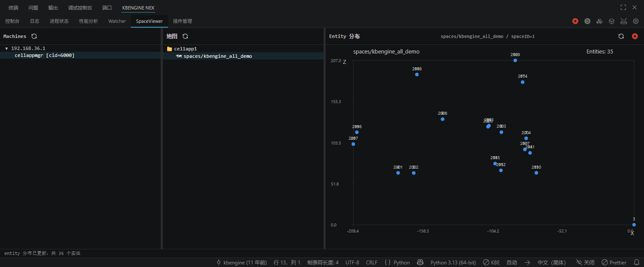Stop Entity 分布 updates with red button
This screenshot has width=644, height=267.
point(635,36)
